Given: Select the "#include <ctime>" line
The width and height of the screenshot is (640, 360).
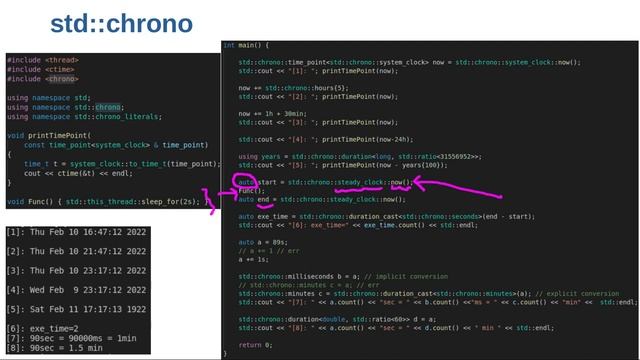Looking at the screenshot, I should click(41, 69).
